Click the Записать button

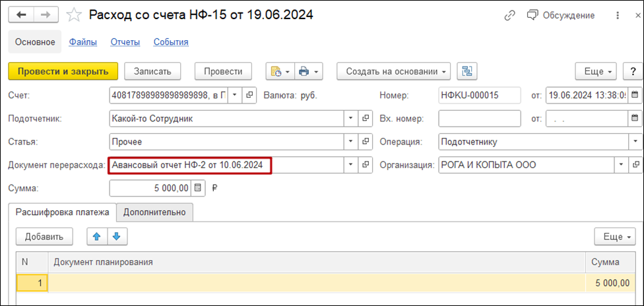(152, 71)
